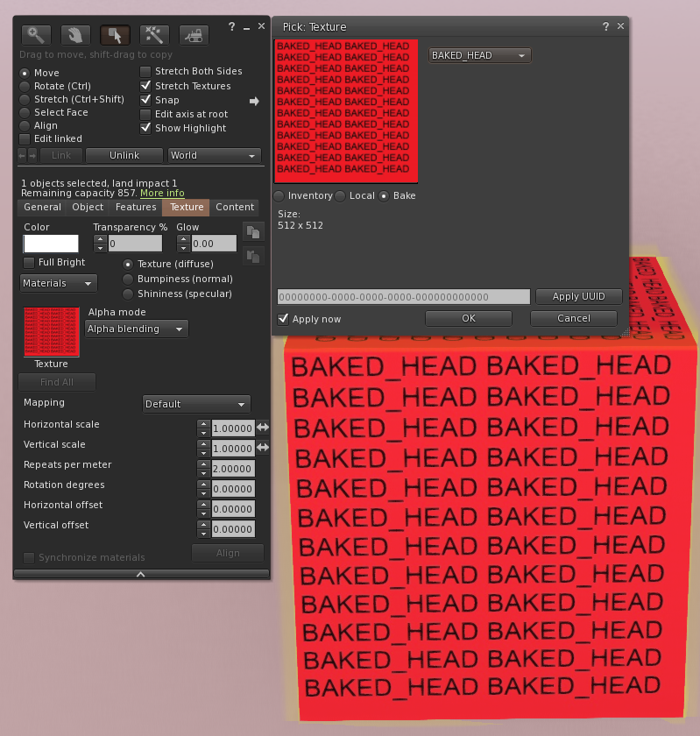Viewport: 700px width, 736px height.
Task: Switch to the General tab
Action: click(42, 207)
